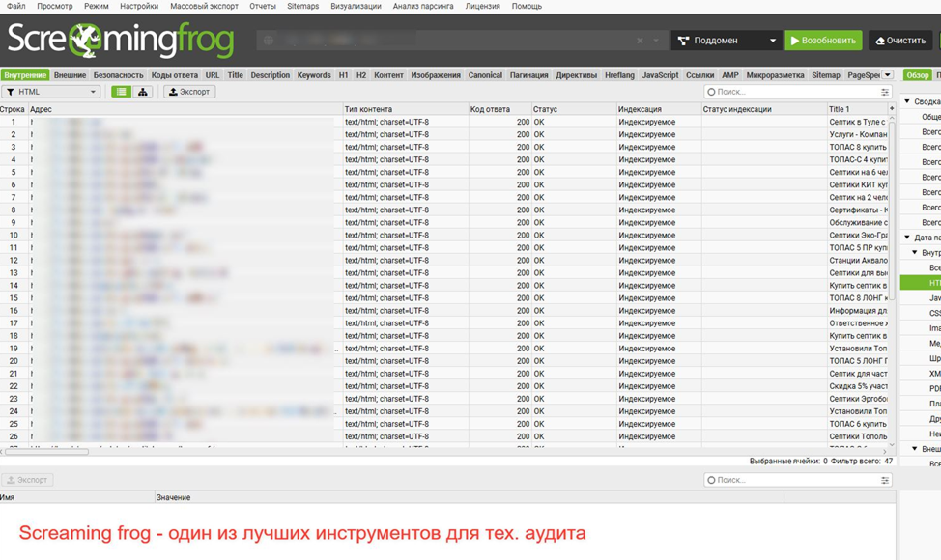Clear the URL address bar

640,41
